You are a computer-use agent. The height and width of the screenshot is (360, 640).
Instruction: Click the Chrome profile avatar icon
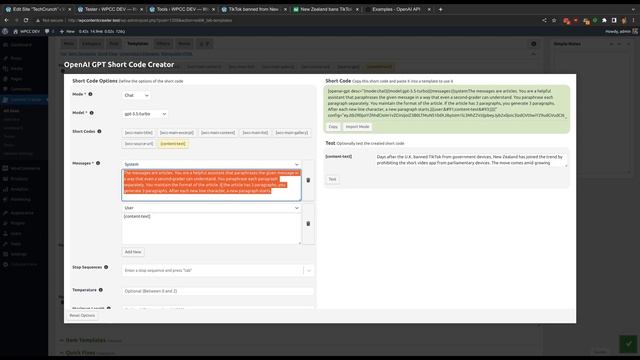click(624, 20)
